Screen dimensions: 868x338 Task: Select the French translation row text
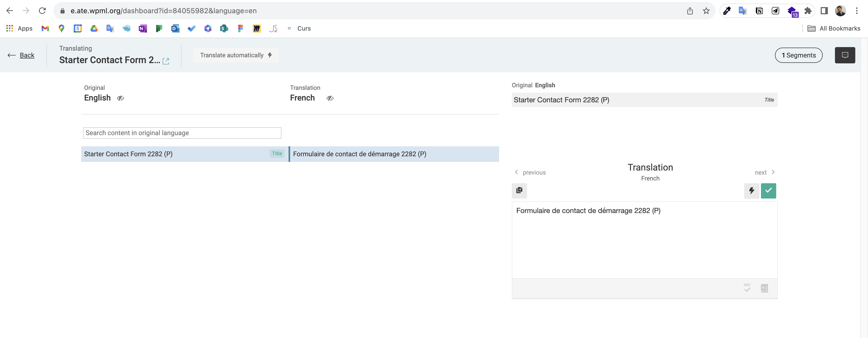360,154
